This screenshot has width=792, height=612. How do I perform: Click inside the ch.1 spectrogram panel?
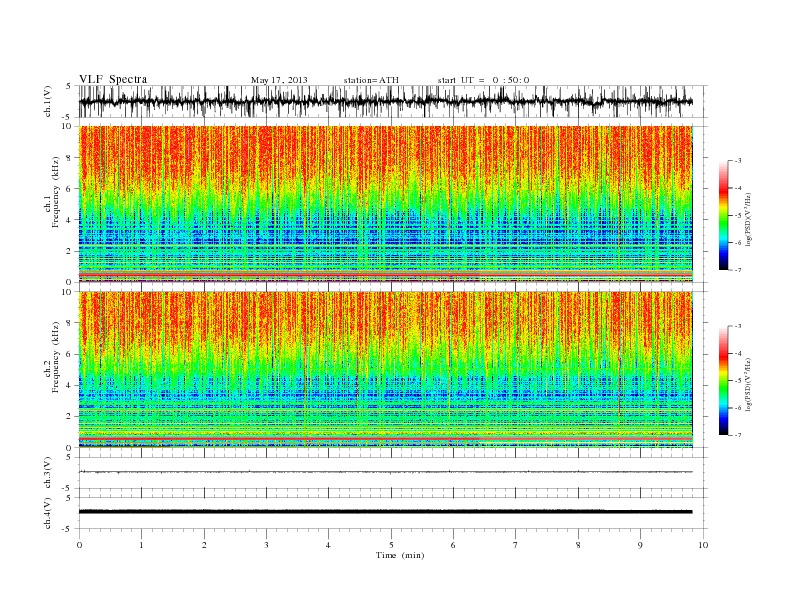(x=385, y=204)
